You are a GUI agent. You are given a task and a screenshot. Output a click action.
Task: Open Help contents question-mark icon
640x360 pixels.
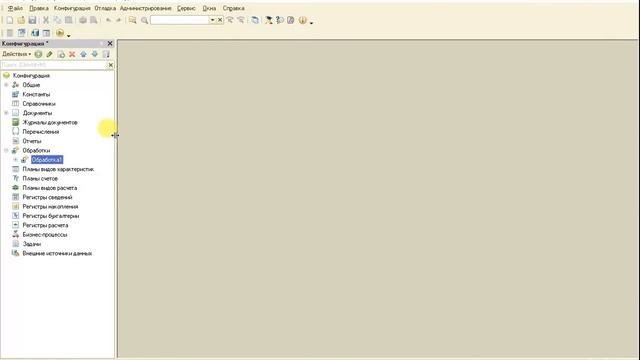pos(280,20)
